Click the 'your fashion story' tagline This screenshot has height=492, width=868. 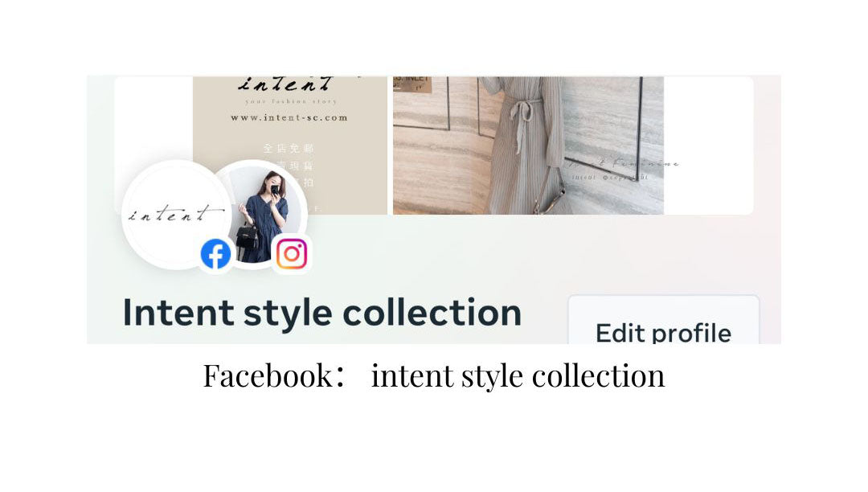pos(290,102)
